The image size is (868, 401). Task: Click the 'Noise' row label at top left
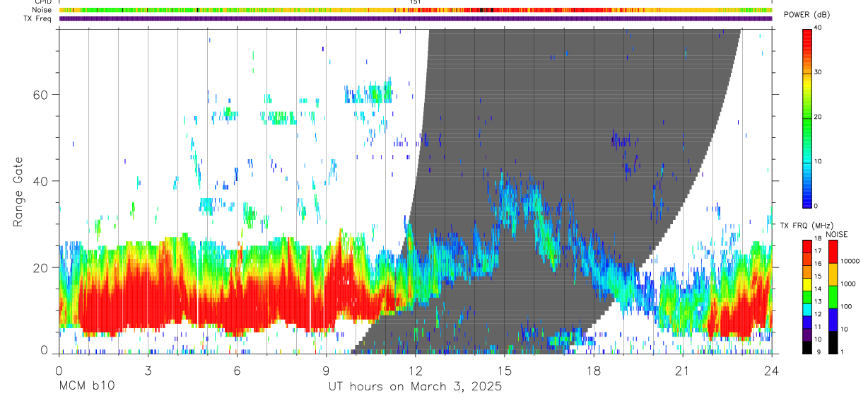pos(43,10)
